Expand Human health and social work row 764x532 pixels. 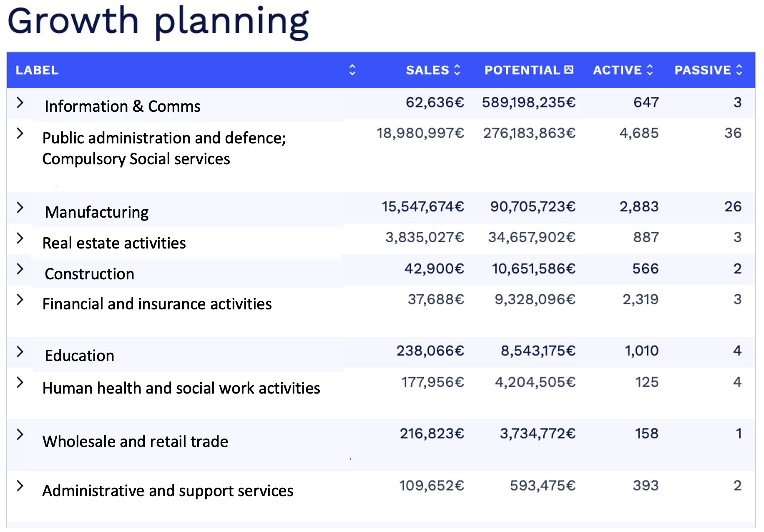pyautogui.click(x=20, y=382)
